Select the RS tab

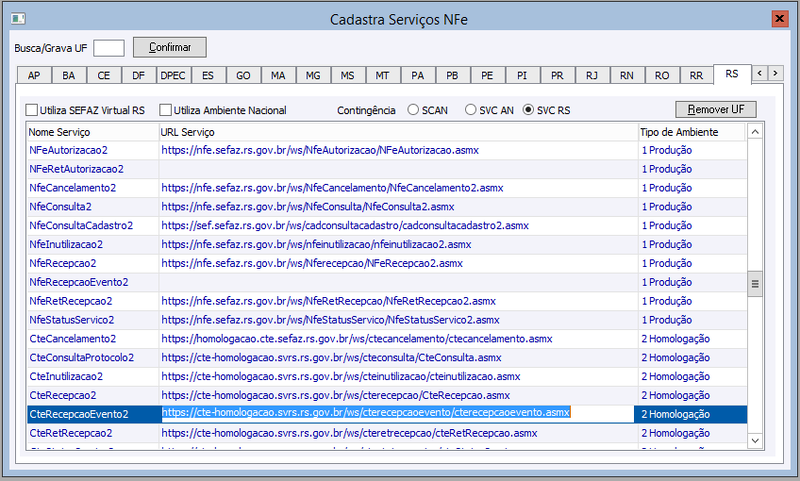pyautogui.click(x=732, y=74)
